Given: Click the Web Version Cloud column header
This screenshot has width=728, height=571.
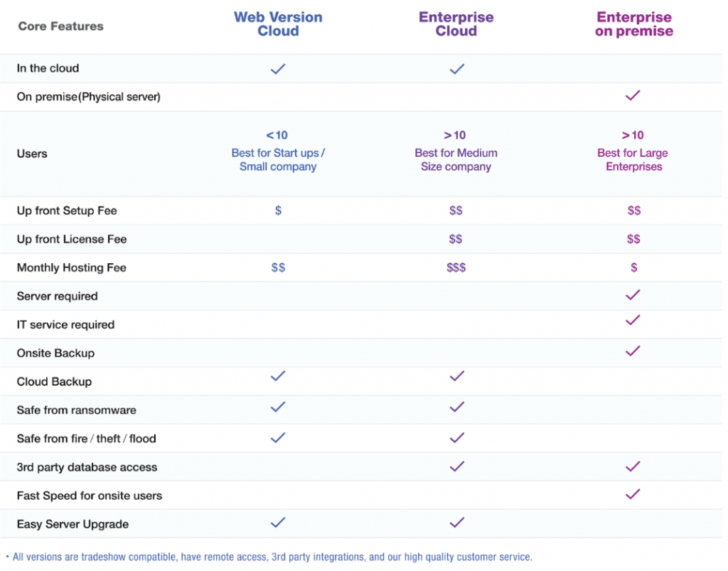Looking at the screenshot, I should (x=278, y=24).
